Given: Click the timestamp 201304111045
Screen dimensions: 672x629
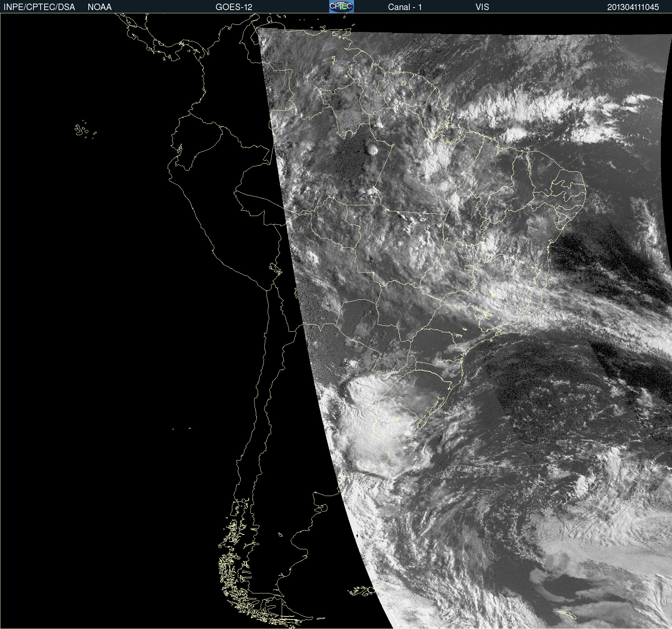Looking at the screenshot, I should tap(633, 7).
